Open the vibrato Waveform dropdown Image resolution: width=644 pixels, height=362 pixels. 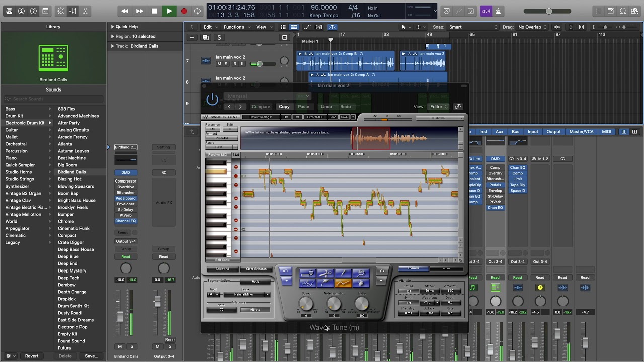coord(429,303)
